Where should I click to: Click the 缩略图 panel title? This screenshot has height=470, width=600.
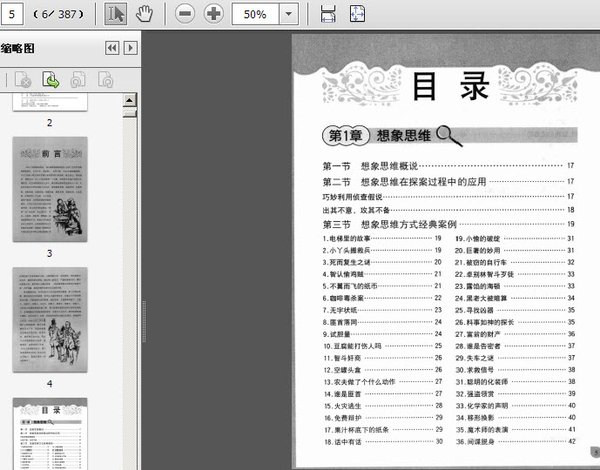click(x=18, y=49)
